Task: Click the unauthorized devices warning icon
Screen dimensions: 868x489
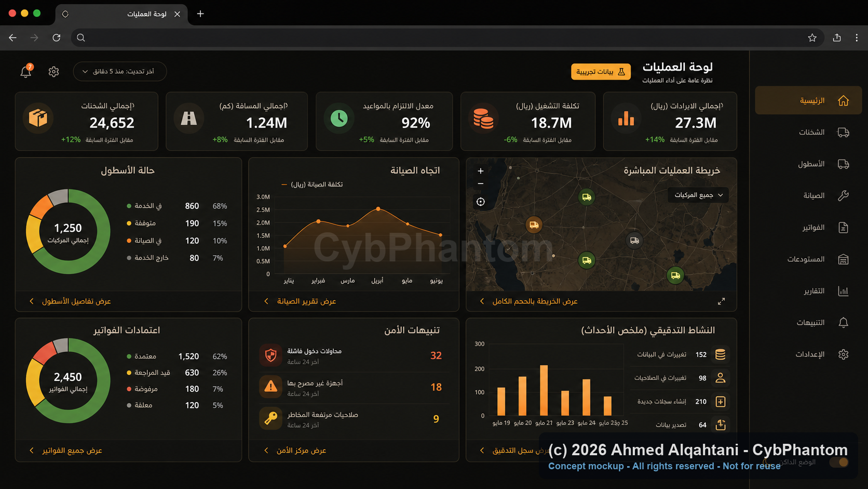Action: pyautogui.click(x=270, y=387)
